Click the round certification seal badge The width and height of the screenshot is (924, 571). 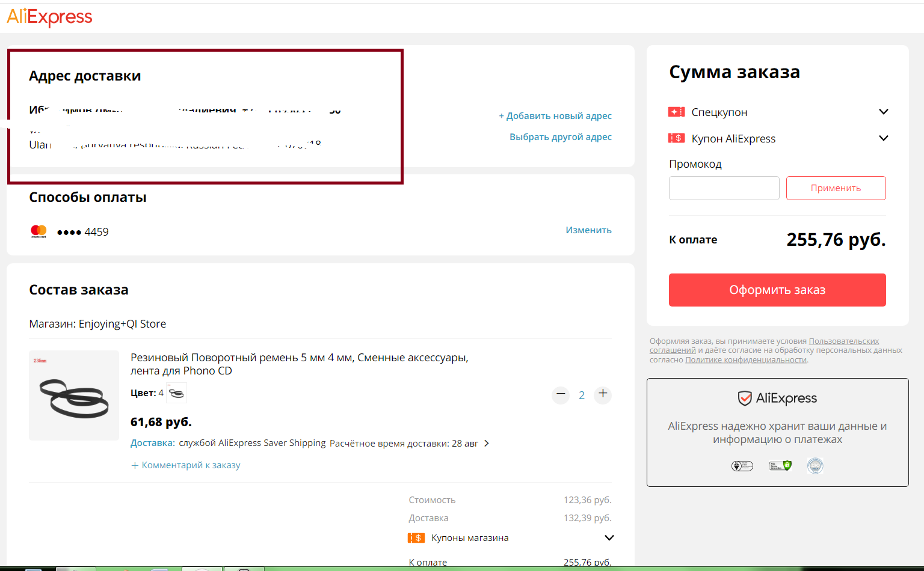tap(815, 466)
